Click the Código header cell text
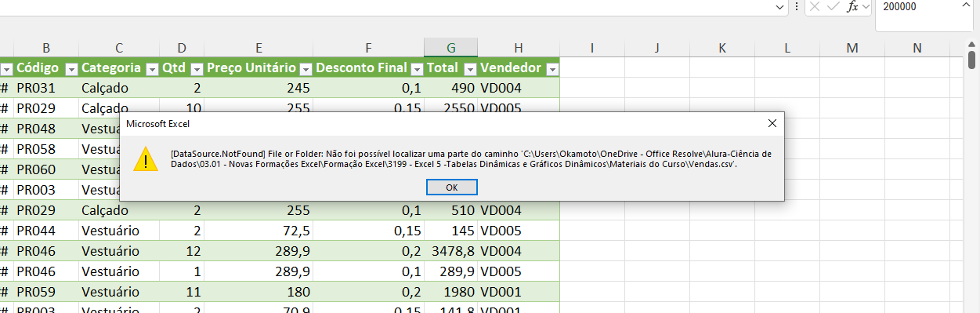This screenshot has height=313, width=980. 37,68
